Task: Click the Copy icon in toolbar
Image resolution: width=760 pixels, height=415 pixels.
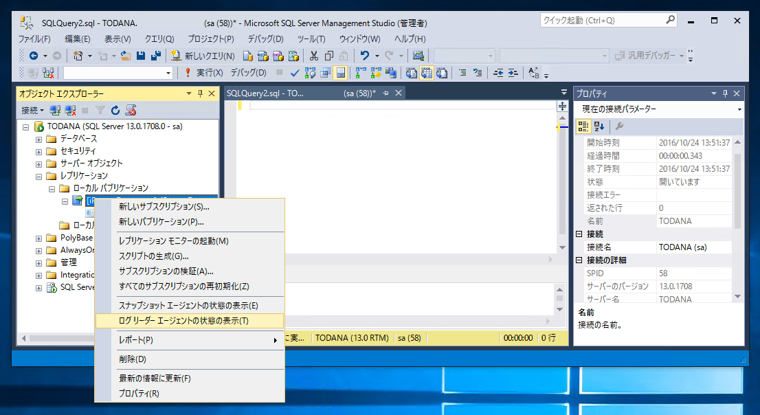Action: (329, 56)
